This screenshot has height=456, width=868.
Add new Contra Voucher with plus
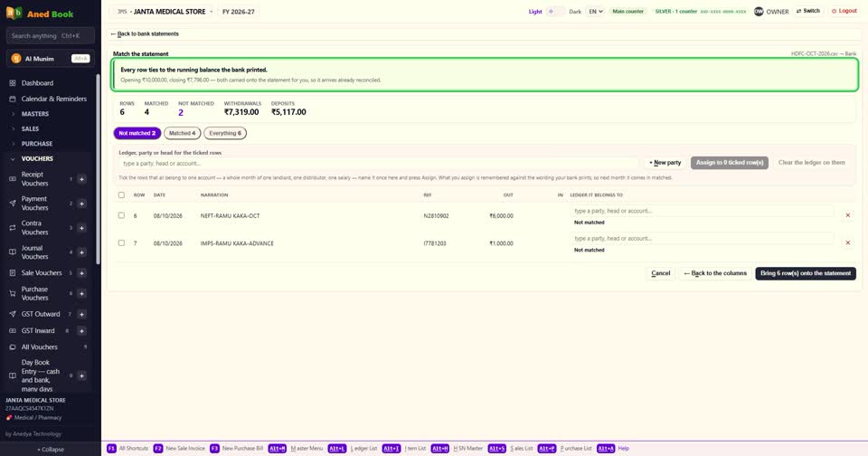81,228
